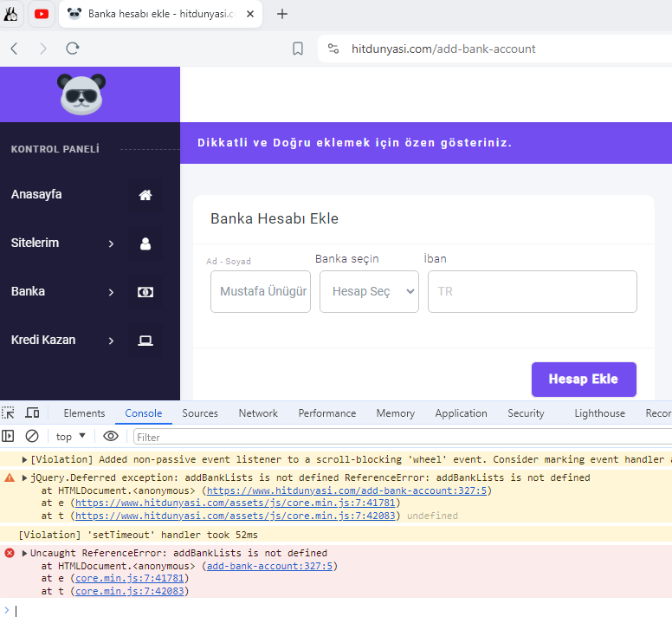
Task: Expand the Uncaught ReferenceError message
Action: click(24, 554)
